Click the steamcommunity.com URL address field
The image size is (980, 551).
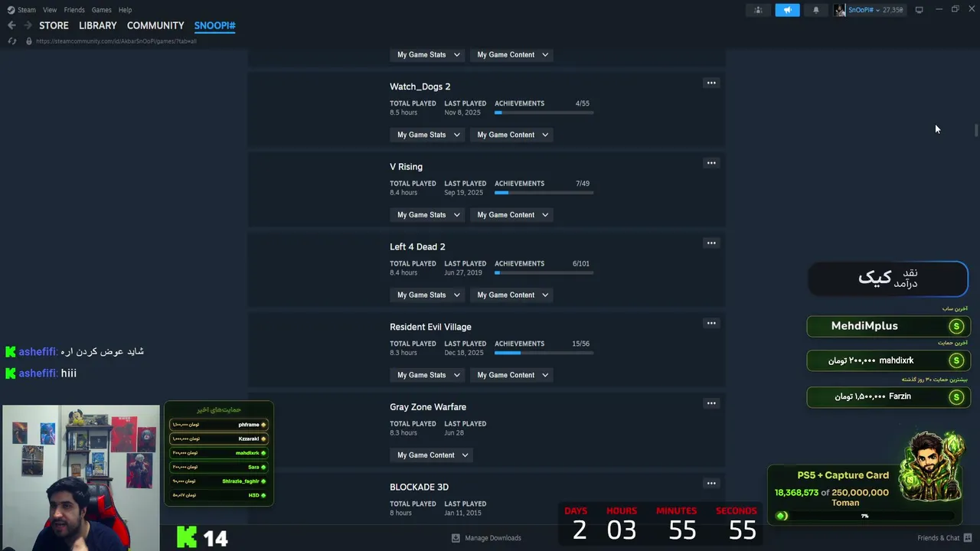[x=116, y=41]
